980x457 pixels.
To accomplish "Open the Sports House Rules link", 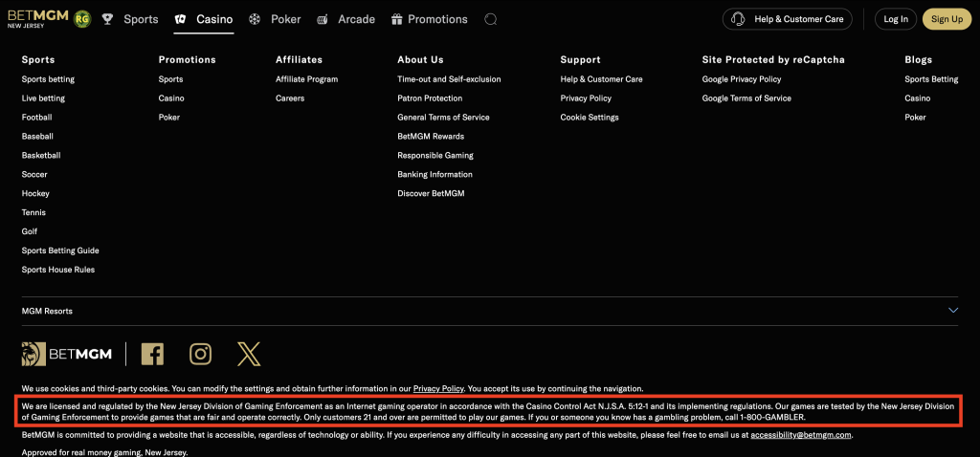I will pyautogui.click(x=58, y=270).
